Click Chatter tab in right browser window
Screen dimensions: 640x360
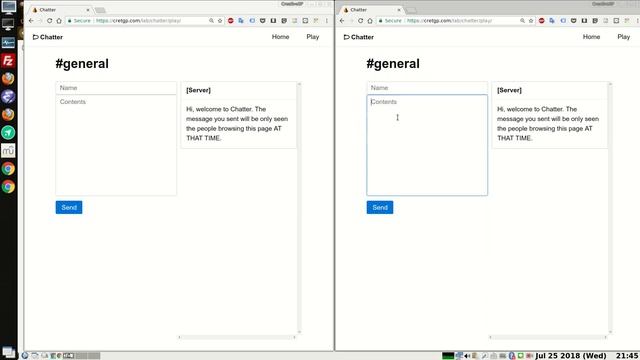click(x=370, y=10)
